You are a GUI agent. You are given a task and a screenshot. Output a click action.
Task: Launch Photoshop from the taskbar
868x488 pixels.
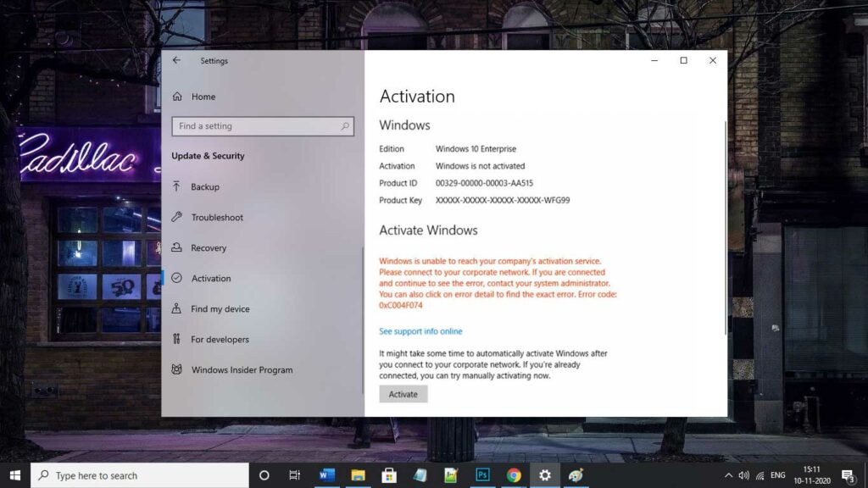tap(483, 475)
